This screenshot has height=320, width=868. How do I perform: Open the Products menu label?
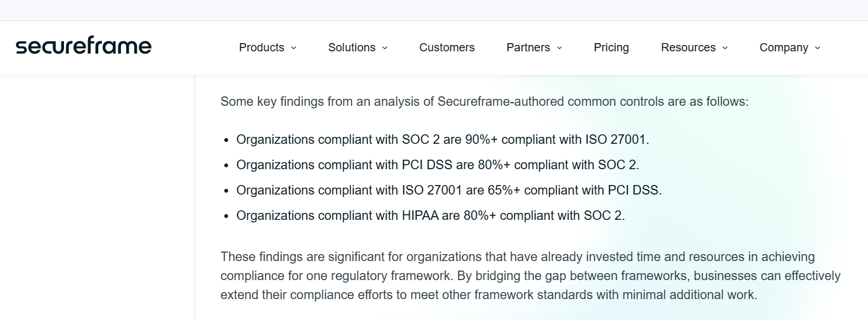[x=262, y=48]
